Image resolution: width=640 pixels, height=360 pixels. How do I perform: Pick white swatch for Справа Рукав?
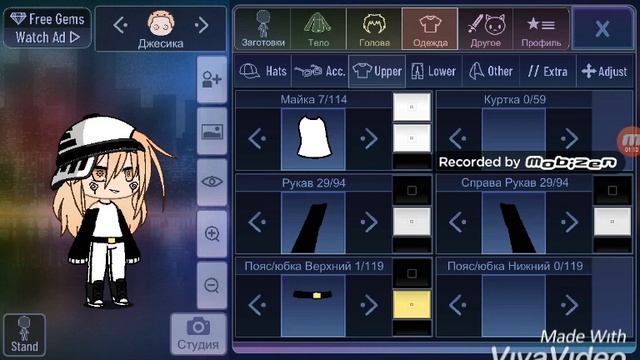point(612,222)
